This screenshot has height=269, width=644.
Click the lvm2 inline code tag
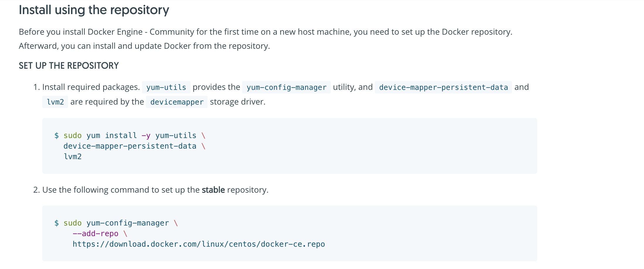55,102
